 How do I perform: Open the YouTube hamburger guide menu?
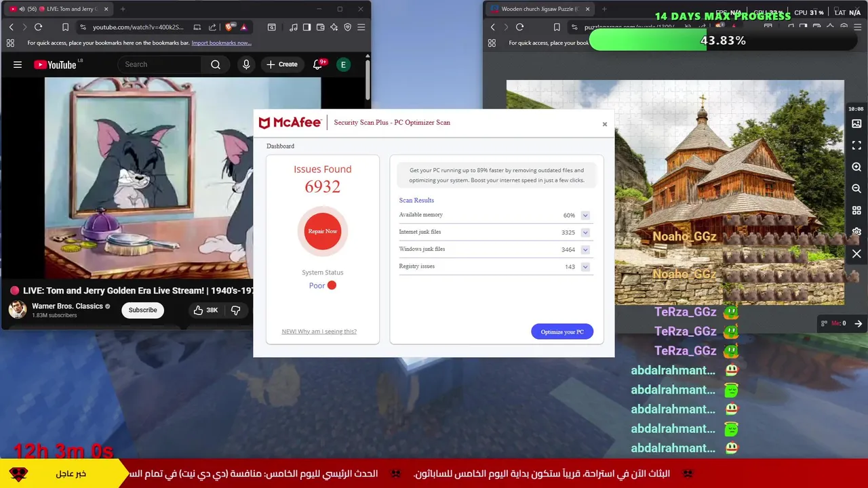click(18, 64)
